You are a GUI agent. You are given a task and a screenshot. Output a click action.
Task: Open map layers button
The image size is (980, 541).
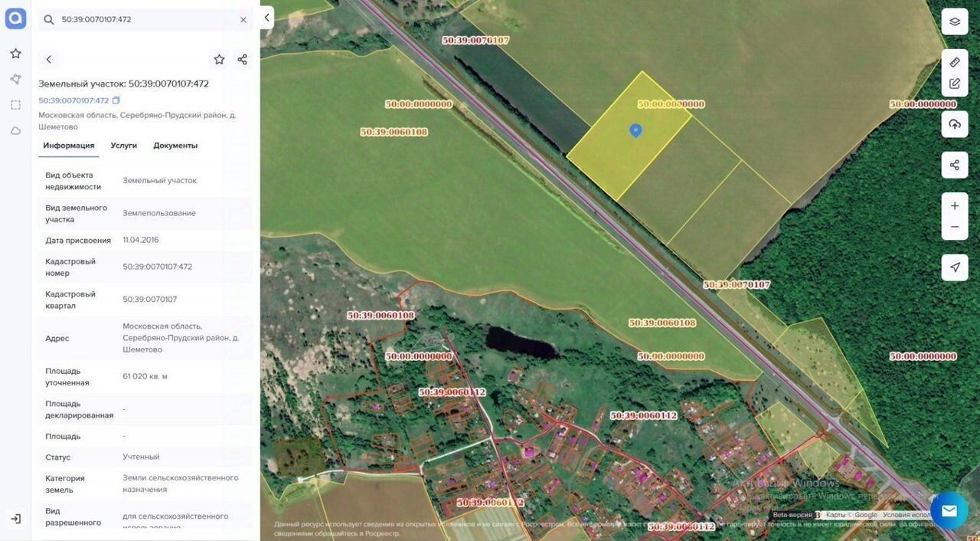tap(955, 21)
